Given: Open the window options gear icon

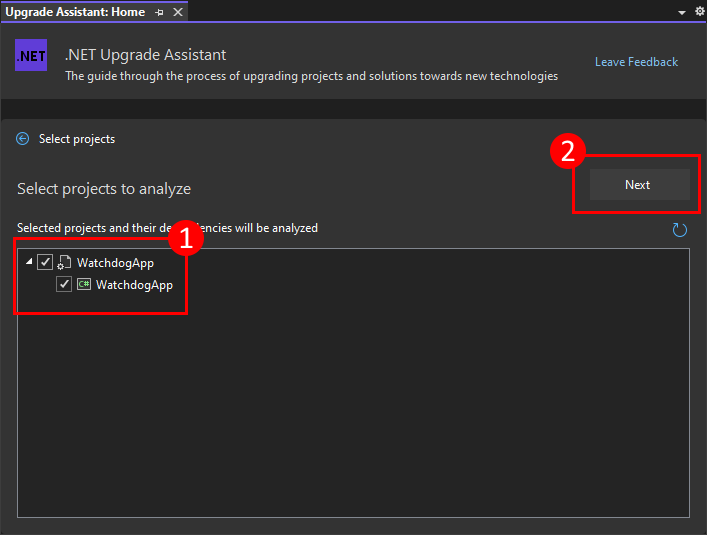Looking at the screenshot, I should click(699, 11).
